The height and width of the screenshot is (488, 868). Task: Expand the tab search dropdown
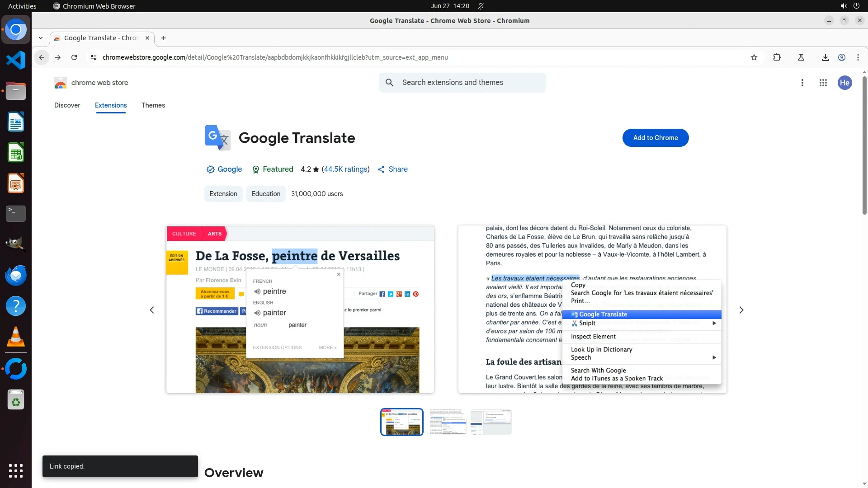pyautogui.click(x=41, y=38)
